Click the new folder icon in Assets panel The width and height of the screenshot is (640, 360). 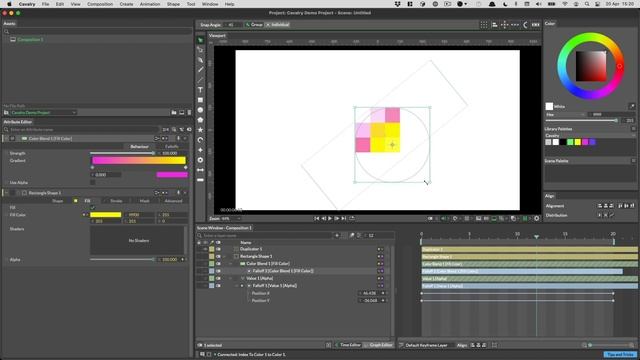coord(174,113)
